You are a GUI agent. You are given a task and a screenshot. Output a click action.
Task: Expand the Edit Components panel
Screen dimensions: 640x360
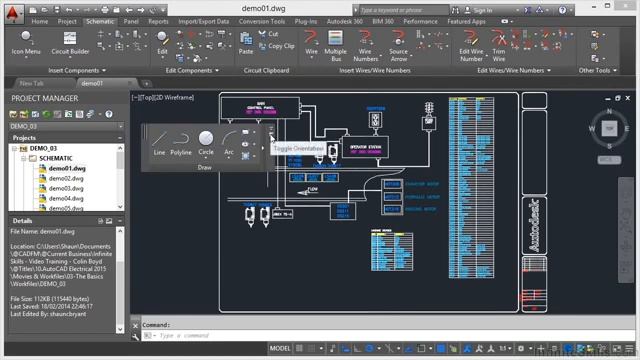point(192,70)
